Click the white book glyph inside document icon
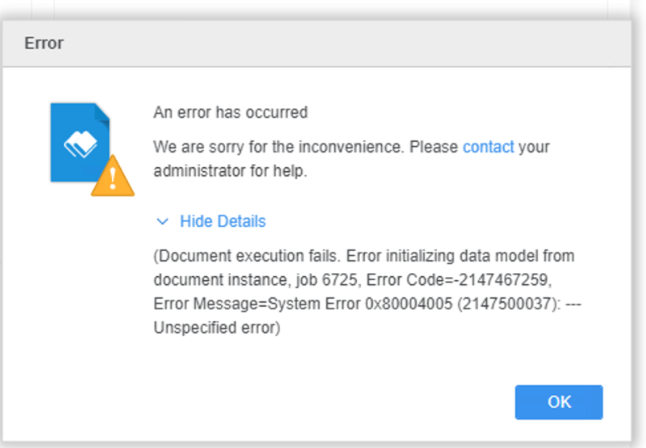The height and width of the screenshot is (448, 646). (x=80, y=144)
